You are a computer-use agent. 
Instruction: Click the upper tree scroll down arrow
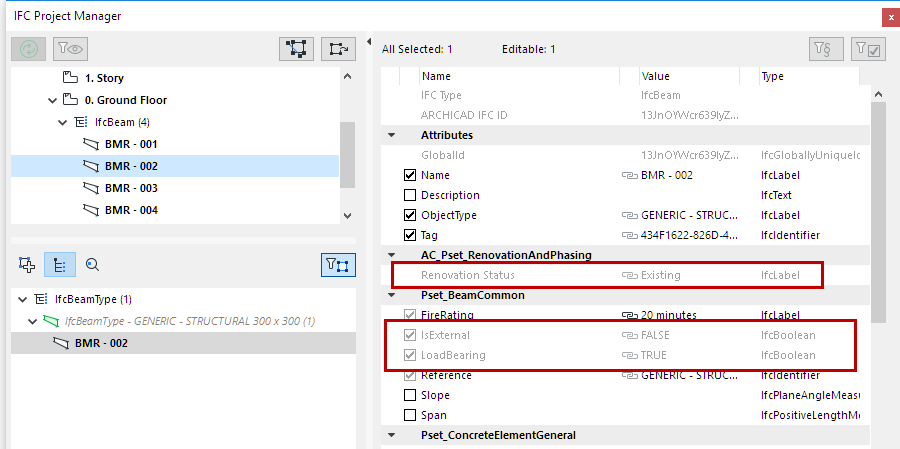(347, 216)
